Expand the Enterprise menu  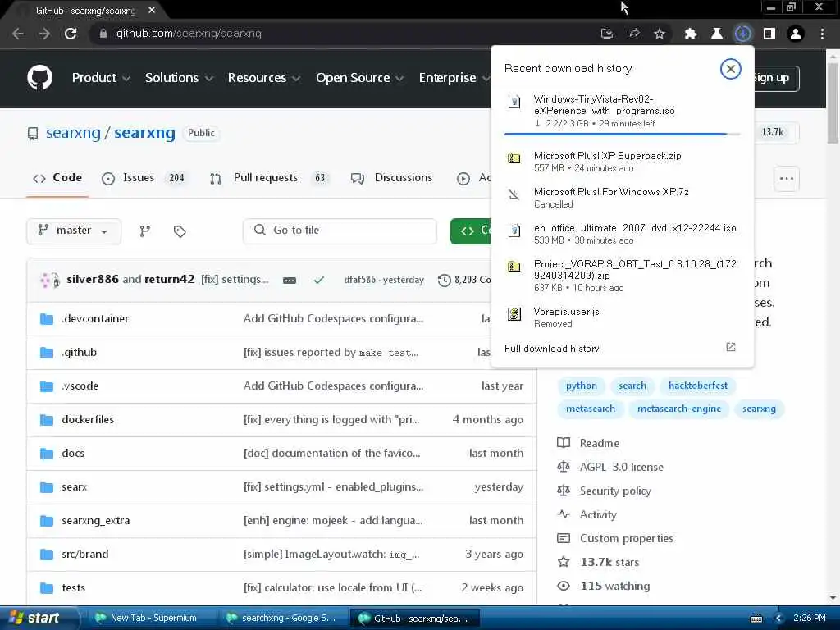pos(454,78)
